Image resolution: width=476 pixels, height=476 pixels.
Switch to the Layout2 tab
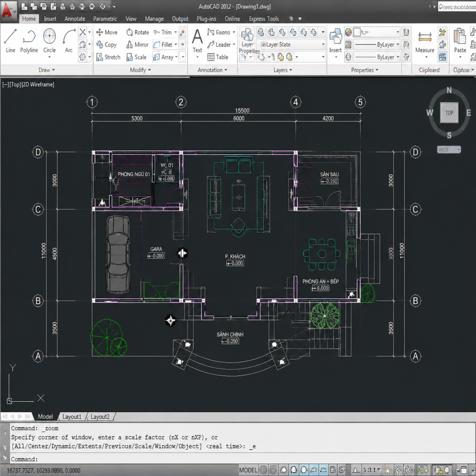[x=100, y=416]
